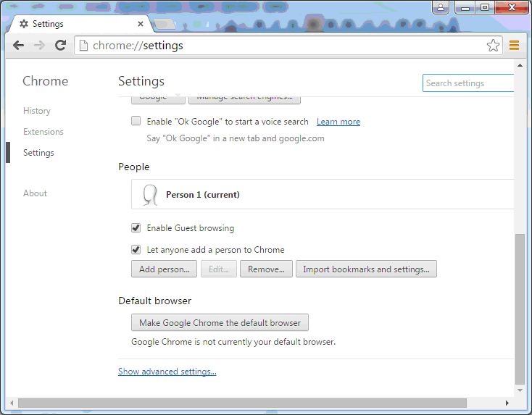Select the Settings browser tab
532x415 pixels.
[x=81, y=24]
